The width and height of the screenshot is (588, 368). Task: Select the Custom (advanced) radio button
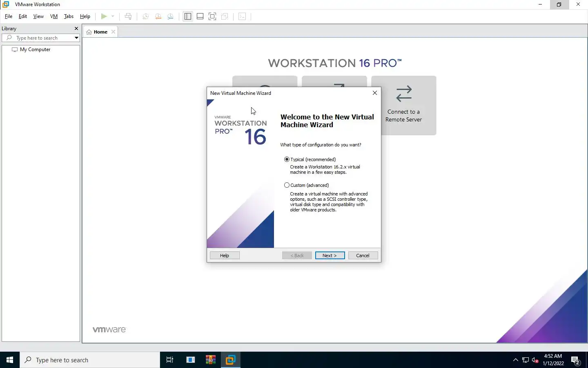(x=287, y=185)
